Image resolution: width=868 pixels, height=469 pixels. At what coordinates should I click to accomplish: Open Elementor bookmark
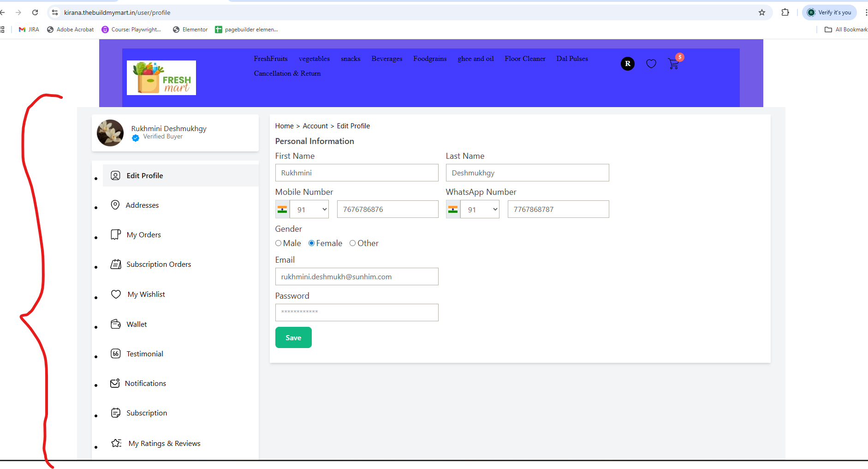click(x=190, y=30)
